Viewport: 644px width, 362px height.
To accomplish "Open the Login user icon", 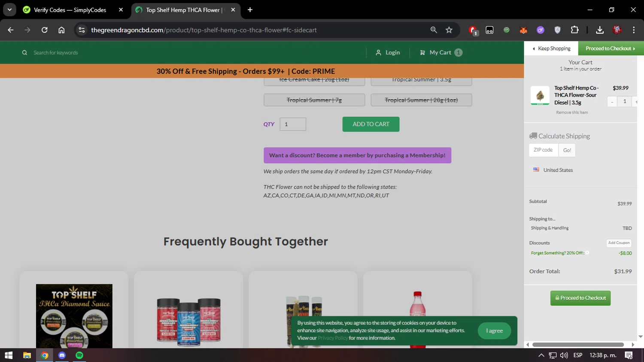I will (x=378, y=52).
